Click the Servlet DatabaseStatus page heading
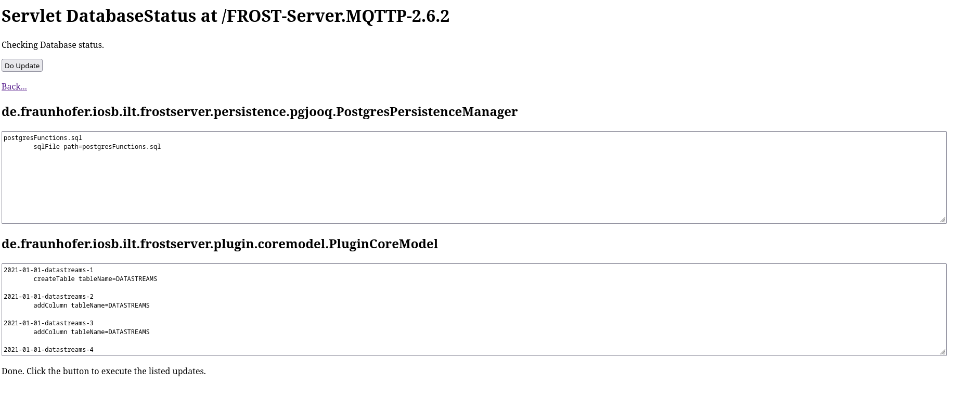980x420 pixels. (x=225, y=16)
